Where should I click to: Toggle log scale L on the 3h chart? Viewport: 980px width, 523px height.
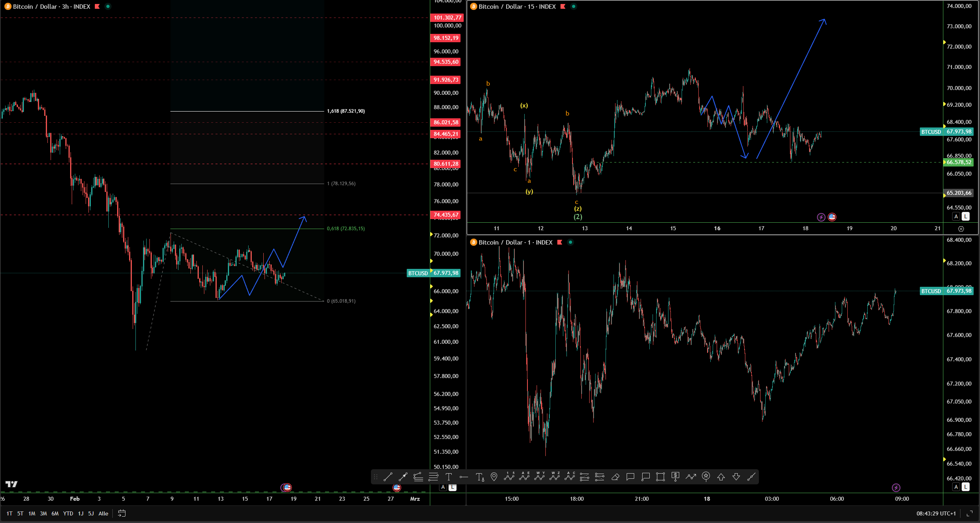pyautogui.click(x=453, y=487)
